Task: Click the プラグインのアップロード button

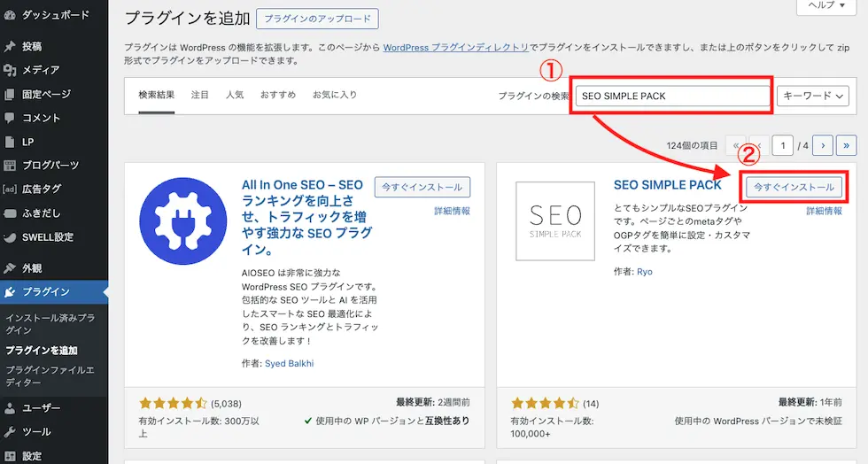Action: click(318, 19)
